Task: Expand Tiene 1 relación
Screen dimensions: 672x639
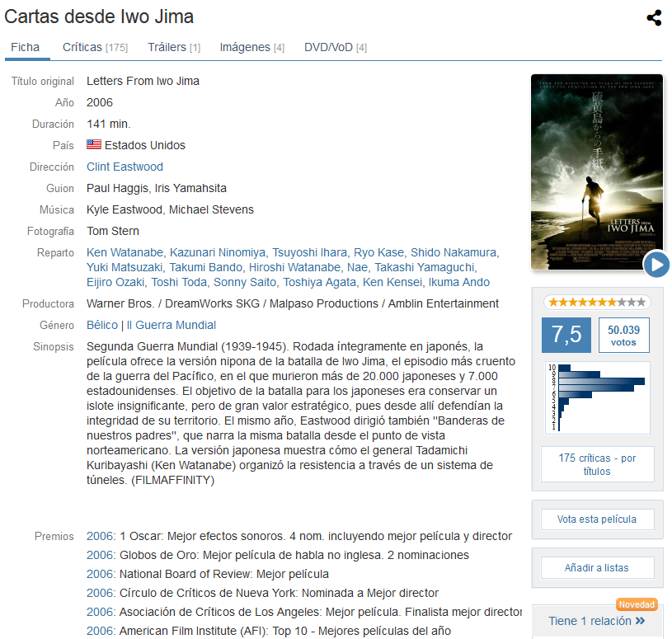Action: pyautogui.click(x=597, y=621)
